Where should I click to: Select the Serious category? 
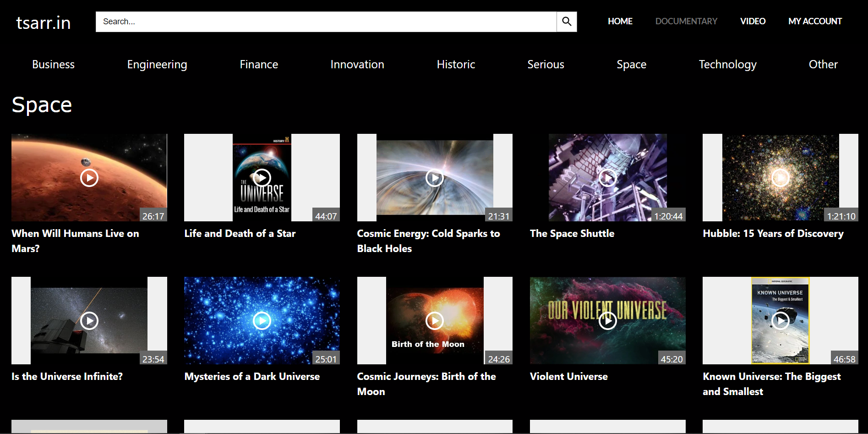546,65
